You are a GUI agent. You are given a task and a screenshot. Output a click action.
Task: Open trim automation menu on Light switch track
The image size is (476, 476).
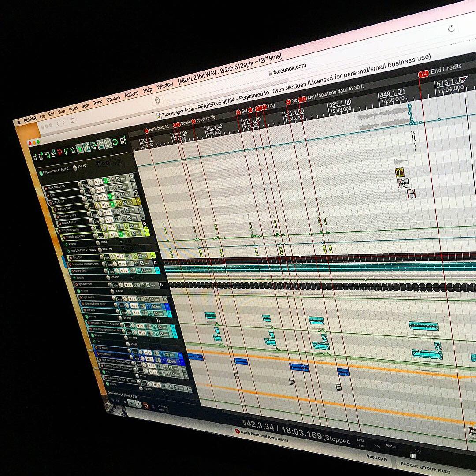coord(156,300)
